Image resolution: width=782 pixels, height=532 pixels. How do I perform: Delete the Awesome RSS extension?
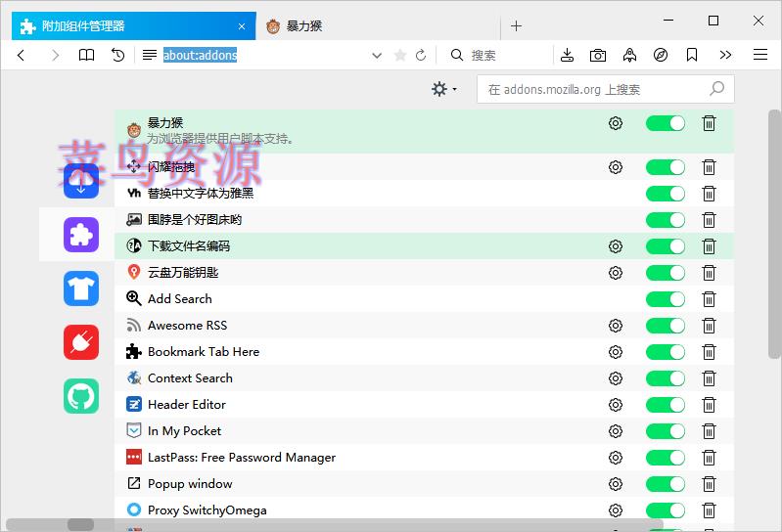pos(709,326)
